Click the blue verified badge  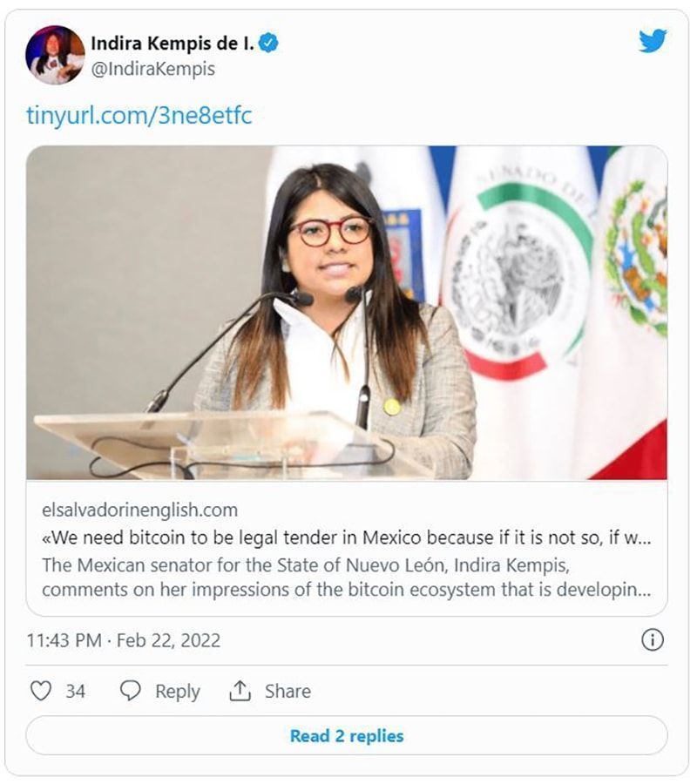point(269,44)
